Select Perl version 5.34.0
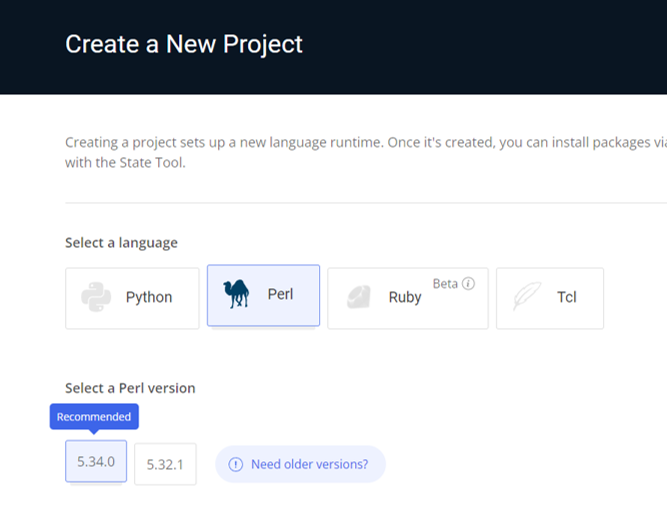 (96, 462)
